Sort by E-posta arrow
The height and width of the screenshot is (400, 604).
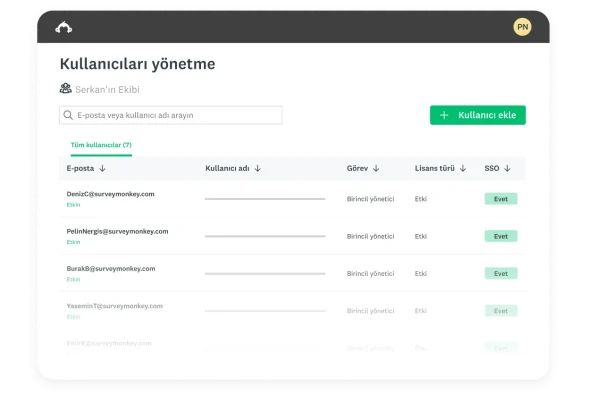tap(102, 168)
